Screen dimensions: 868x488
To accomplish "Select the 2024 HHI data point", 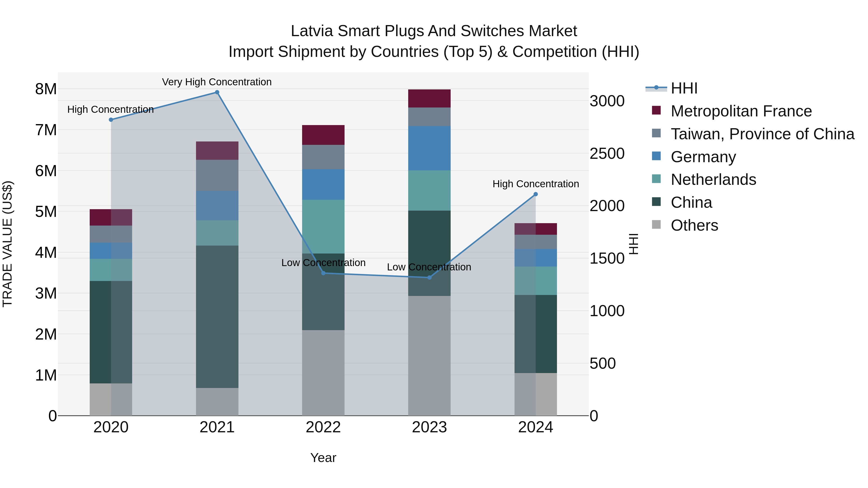I will 536,194.
